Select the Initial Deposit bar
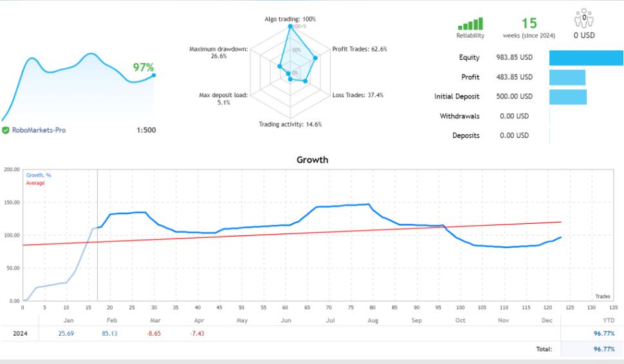 point(567,96)
